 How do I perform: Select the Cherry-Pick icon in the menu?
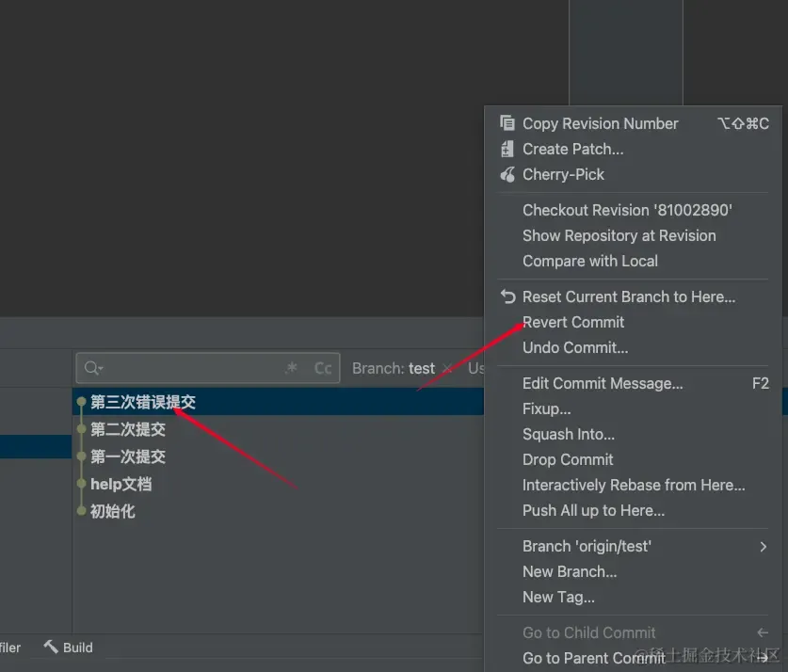[x=507, y=174]
